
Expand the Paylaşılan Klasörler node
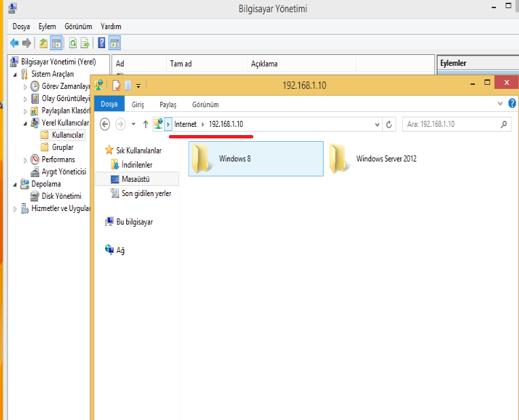[25, 111]
